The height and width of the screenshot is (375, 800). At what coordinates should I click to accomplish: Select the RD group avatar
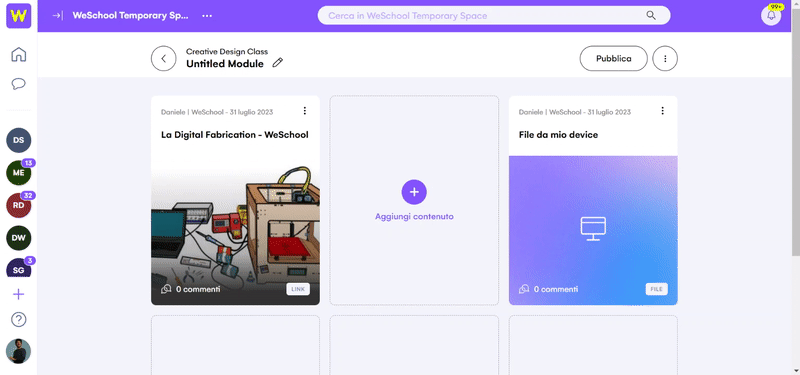click(18, 205)
